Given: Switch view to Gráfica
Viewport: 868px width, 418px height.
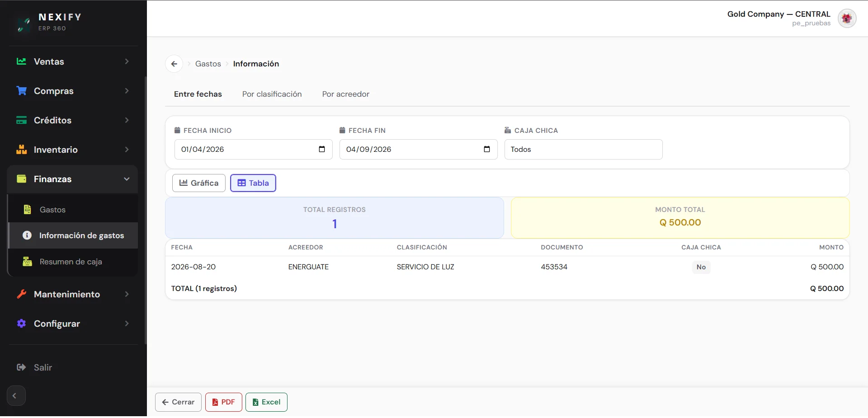Looking at the screenshot, I should coord(199,183).
